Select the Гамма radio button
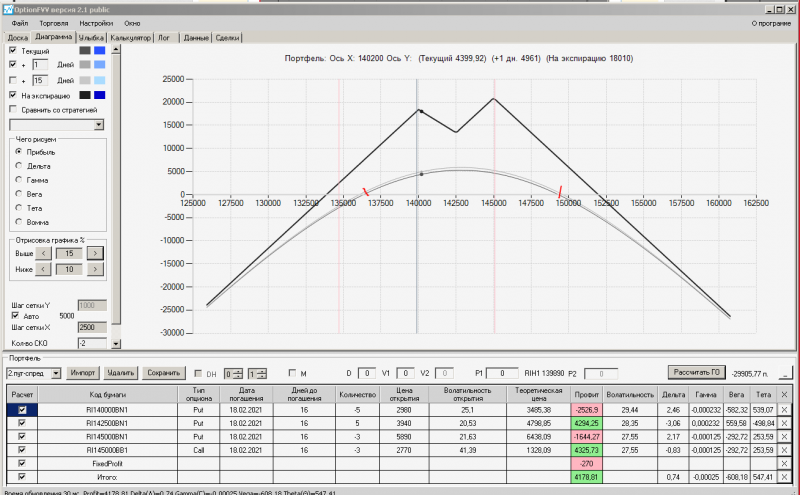800x495 pixels. 19,180
